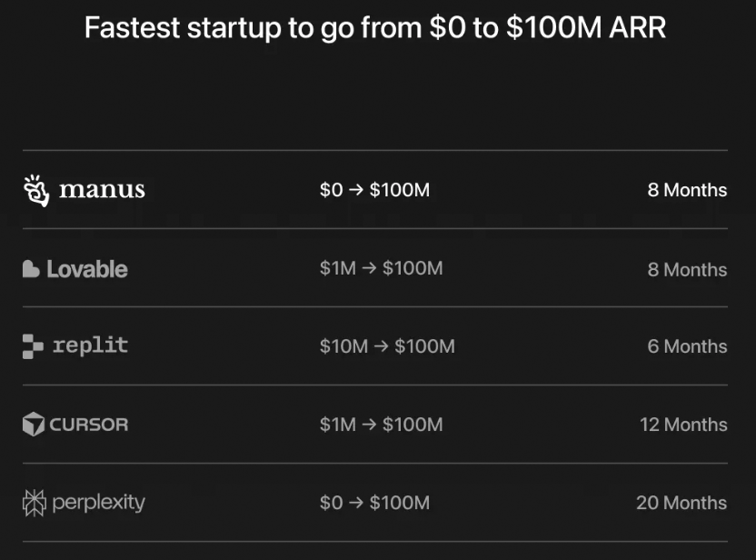
Task: Click Manus's $0 → $100M revenue range
Action: click(x=374, y=190)
